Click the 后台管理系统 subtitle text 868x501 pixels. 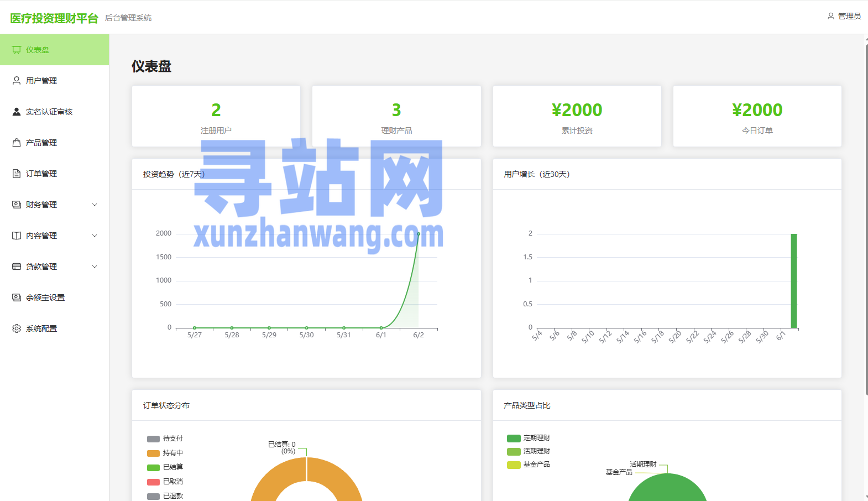click(128, 18)
